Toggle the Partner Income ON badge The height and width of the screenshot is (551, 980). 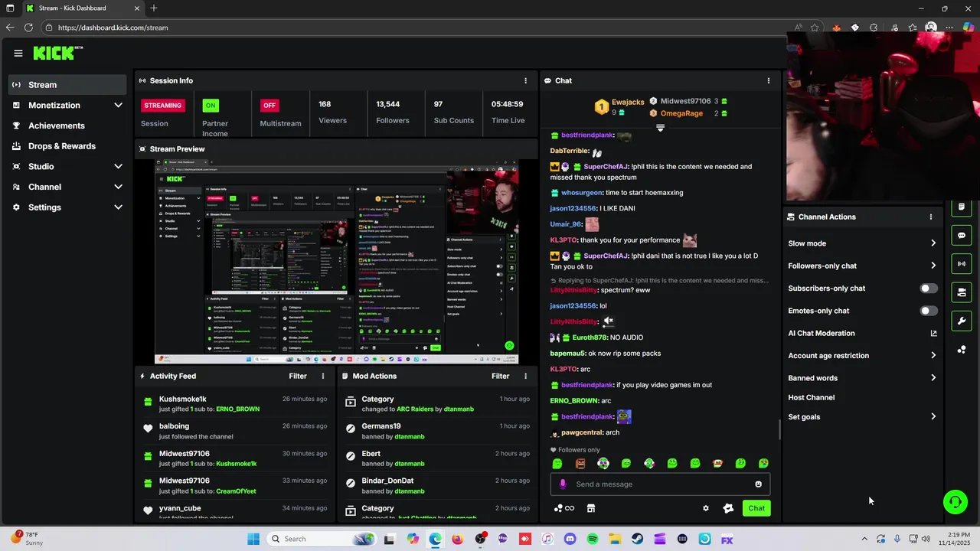(x=211, y=106)
